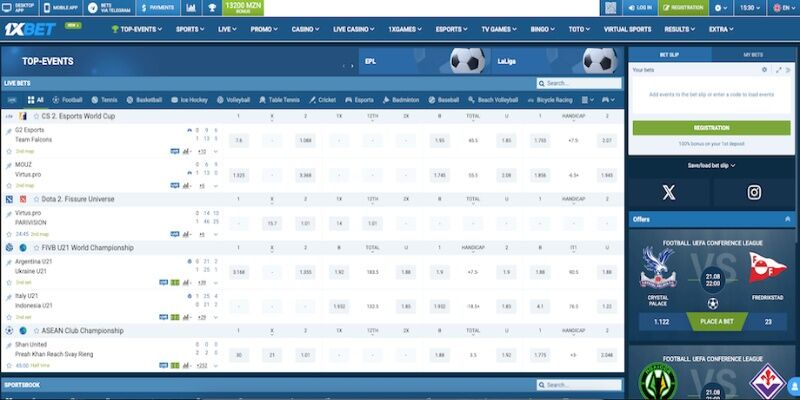Open the X (Twitter) social link
The image size is (800, 400).
click(x=669, y=192)
